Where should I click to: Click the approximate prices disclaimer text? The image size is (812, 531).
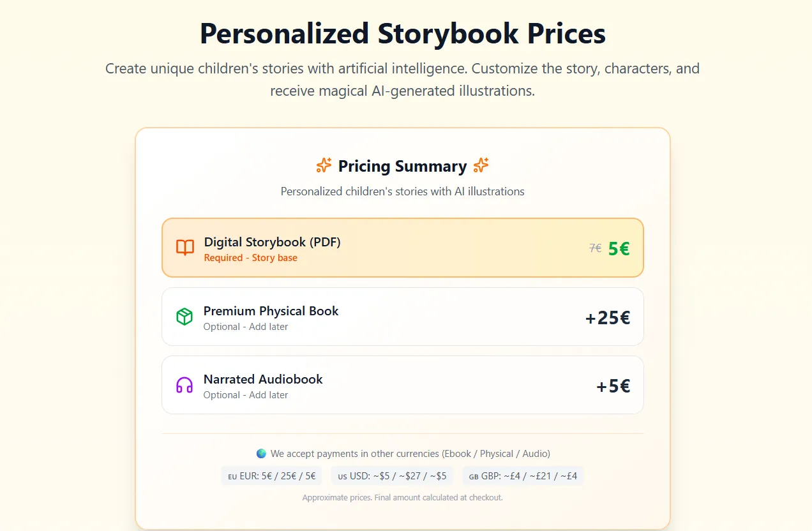click(402, 497)
